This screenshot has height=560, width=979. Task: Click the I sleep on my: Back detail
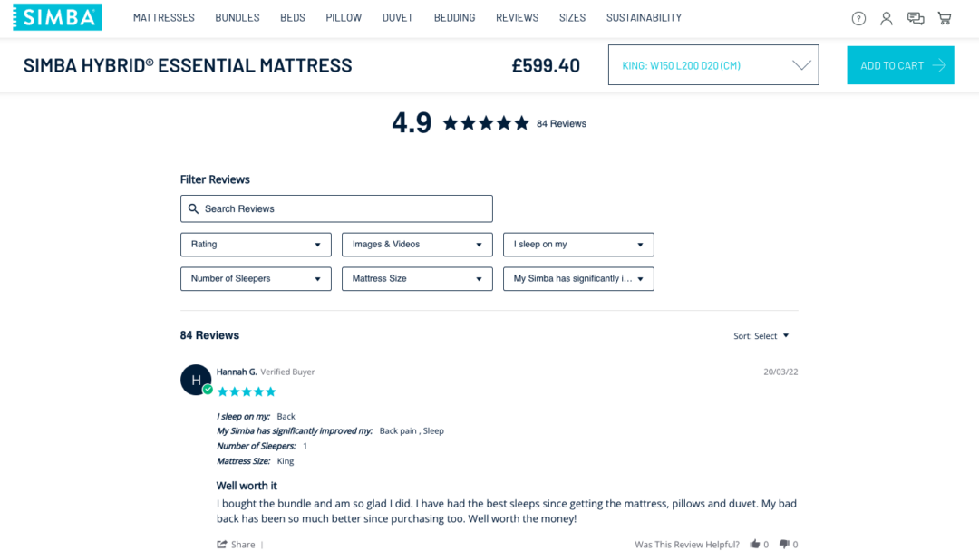click(256, 417)
